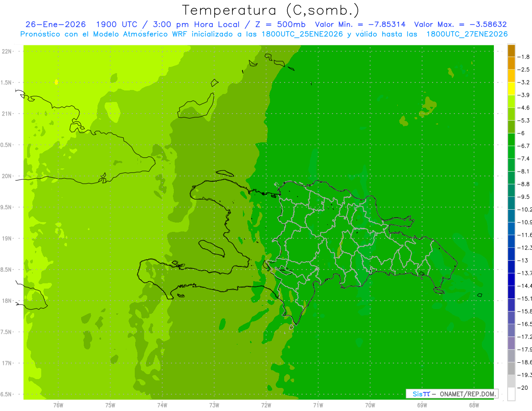Click the '-9.5' colorbar value
532x411 pixels.
pos(524,197)
